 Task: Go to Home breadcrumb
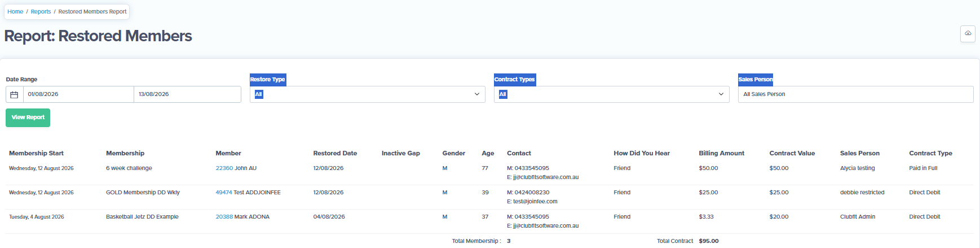click(x=15, y=11)
